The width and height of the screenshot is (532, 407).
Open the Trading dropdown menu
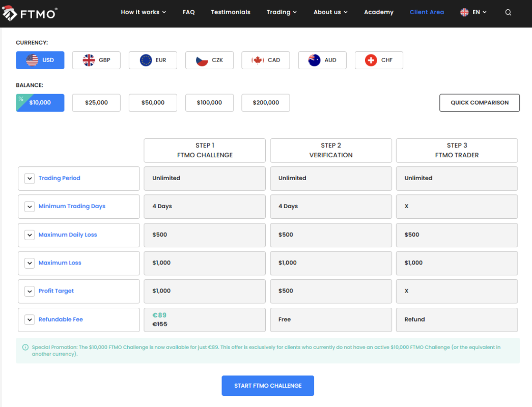[282, 12]
